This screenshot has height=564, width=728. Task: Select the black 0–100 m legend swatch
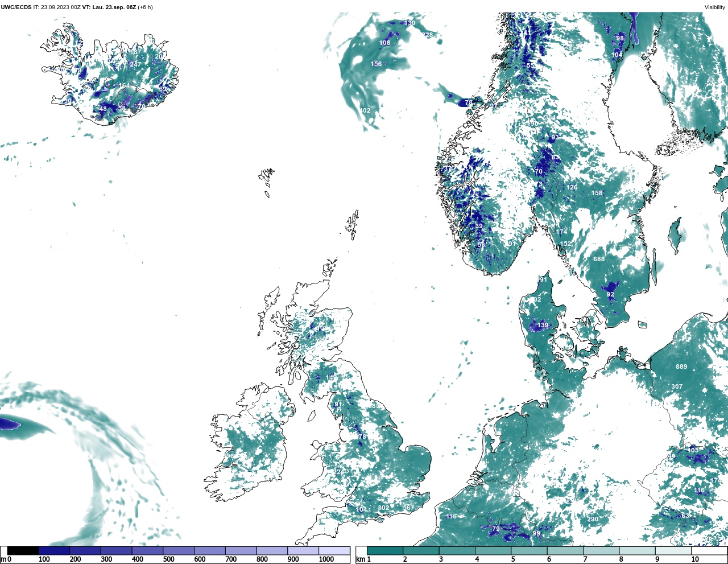[23, 551]
